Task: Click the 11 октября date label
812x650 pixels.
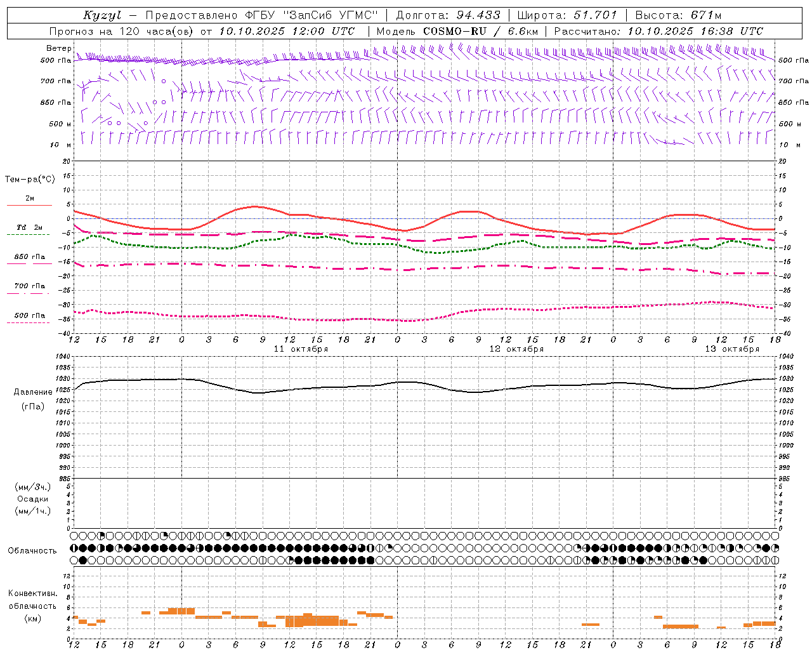Action: click(301, 349)
